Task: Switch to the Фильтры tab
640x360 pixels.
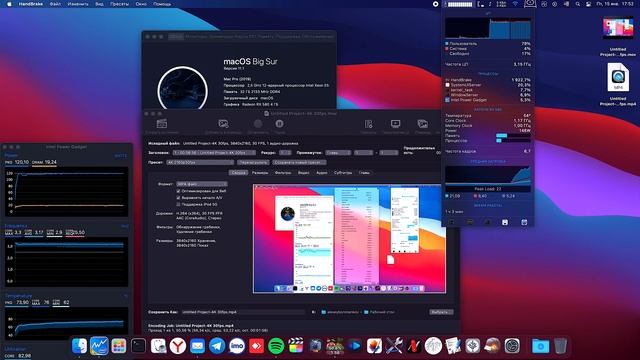Action: [x=283, y=173]
